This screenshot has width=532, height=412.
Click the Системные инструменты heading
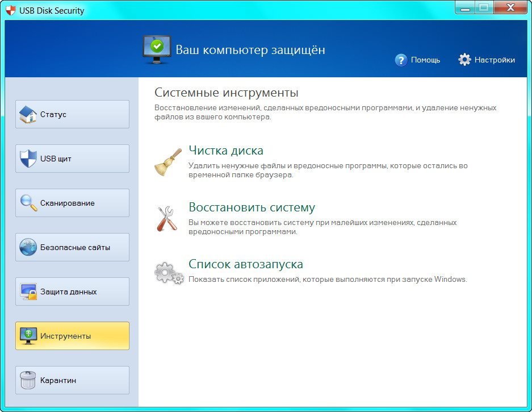pyautogui.click(x=227, y=93)
